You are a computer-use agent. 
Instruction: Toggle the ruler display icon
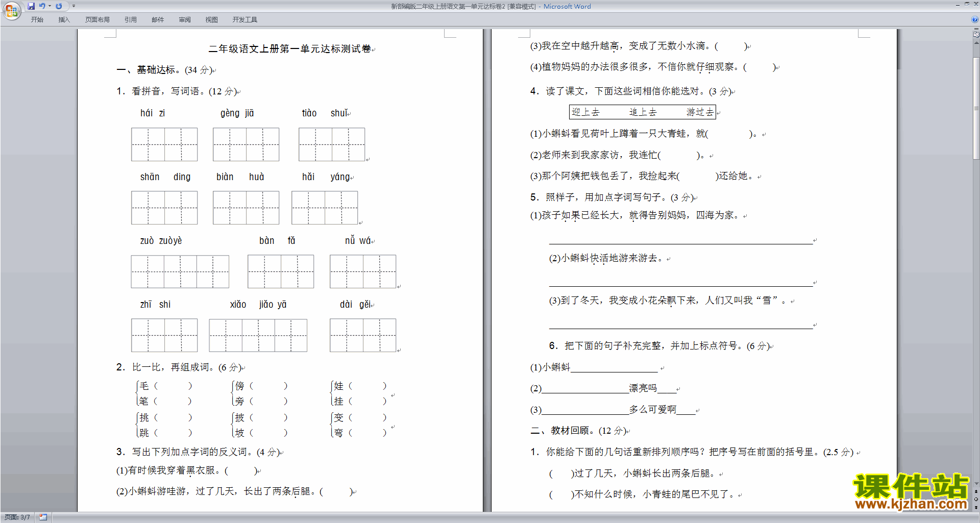click(976, 35)
